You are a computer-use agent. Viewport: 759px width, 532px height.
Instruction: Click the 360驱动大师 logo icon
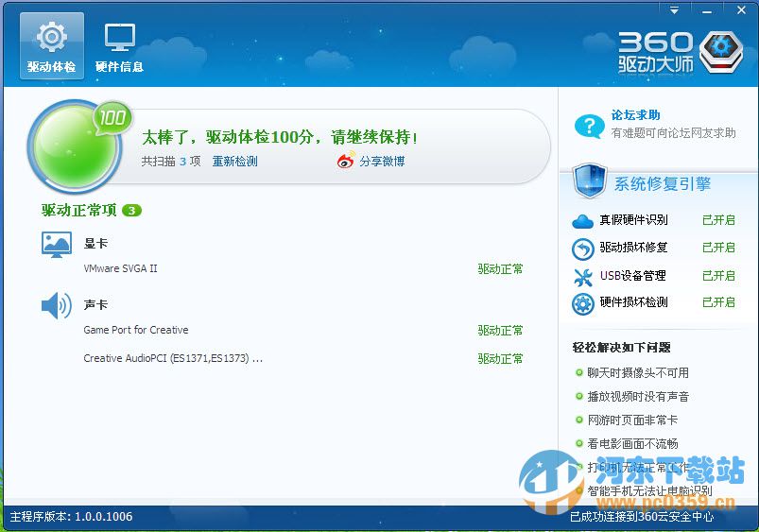pyautogui.click(x=721, y=52)
